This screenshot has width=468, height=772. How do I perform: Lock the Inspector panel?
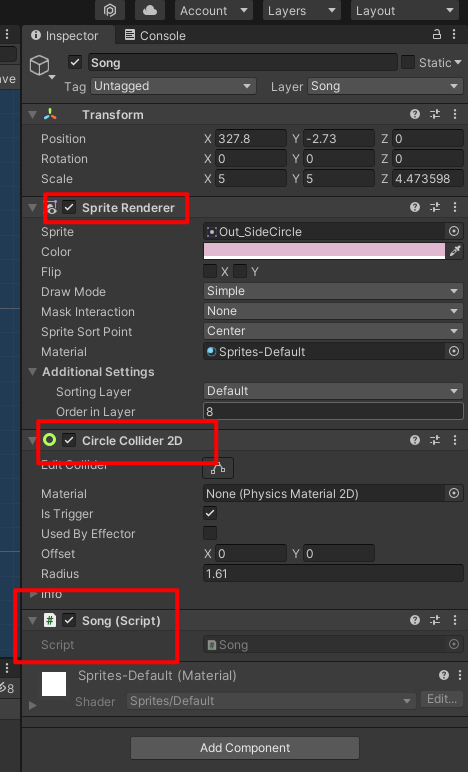coord(437,35)
